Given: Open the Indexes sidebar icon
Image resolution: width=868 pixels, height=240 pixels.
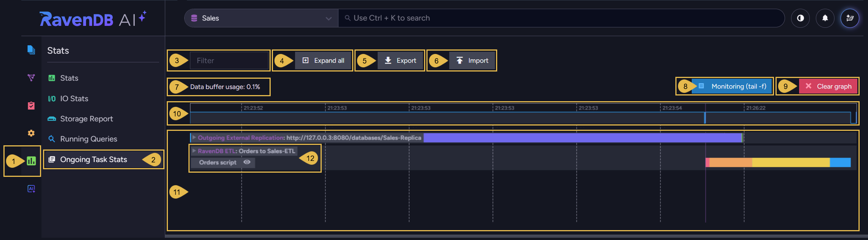Looking at the screenshot, I should [x=31, y=78].
